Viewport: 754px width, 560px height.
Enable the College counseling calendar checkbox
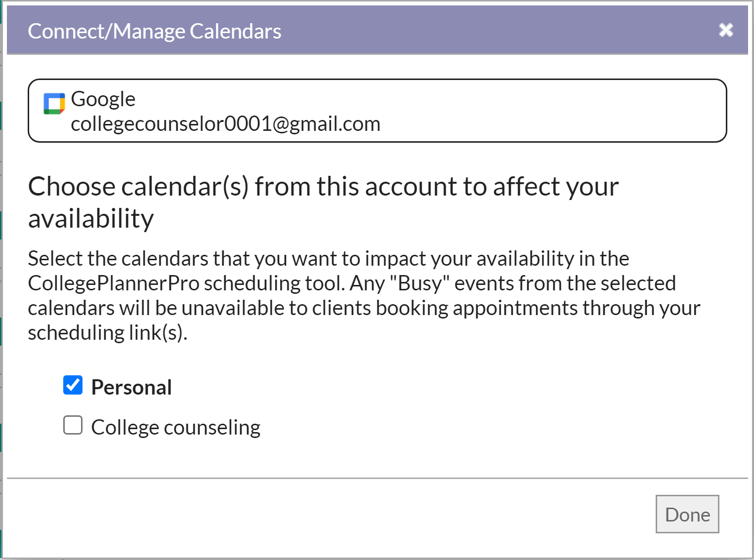(x=73, y=425)
